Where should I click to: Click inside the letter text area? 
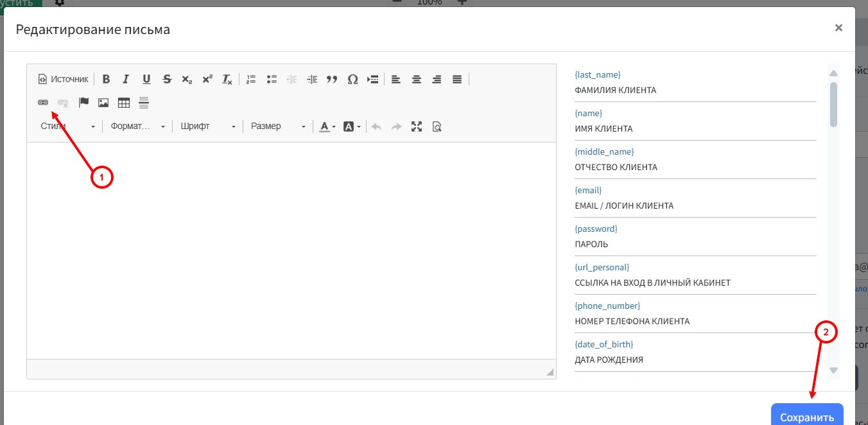pos(291,250)
